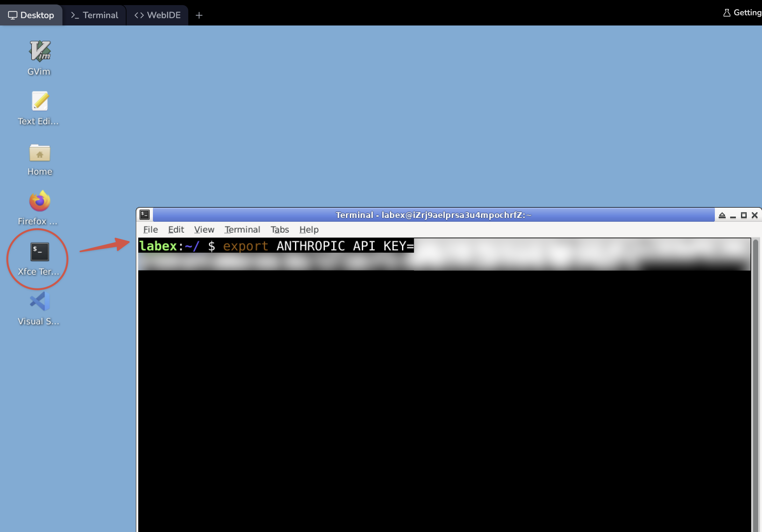
Task: Switch to the Terminal tab
Action: [x=95, y=15]
